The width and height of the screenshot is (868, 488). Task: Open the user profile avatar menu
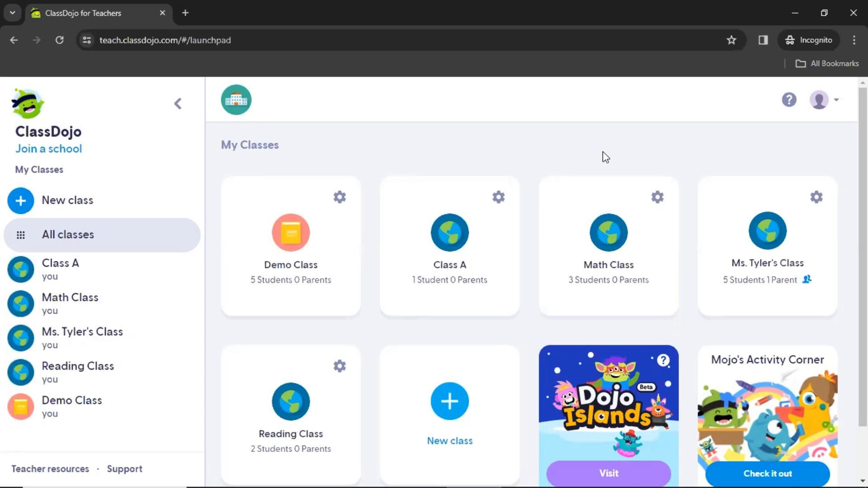pyautogui.click(x=824, y=100)
